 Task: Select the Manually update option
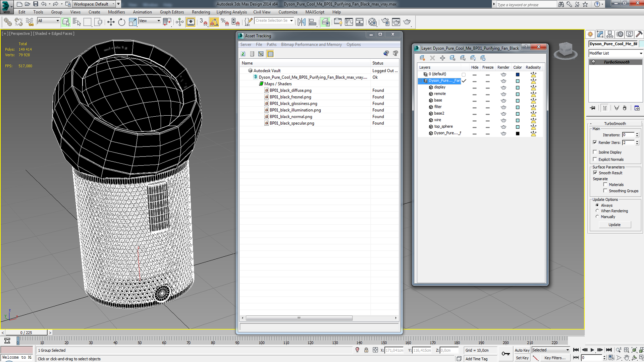597,217
